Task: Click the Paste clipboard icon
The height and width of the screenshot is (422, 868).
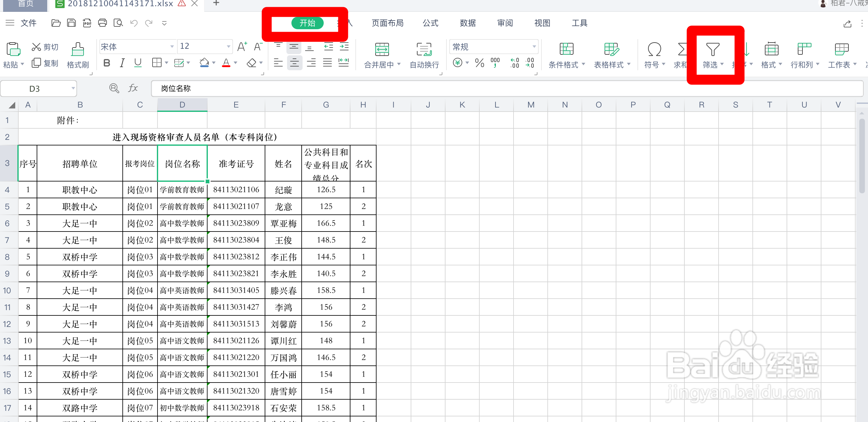Action: coord(13,49)
